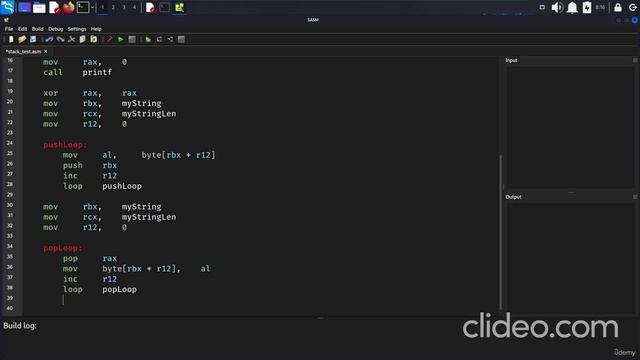Image resolution: width=640 pixels, height=360 pixels.
Task: Click the pushLoop: label on line 24
Action: tap(65, 144)
